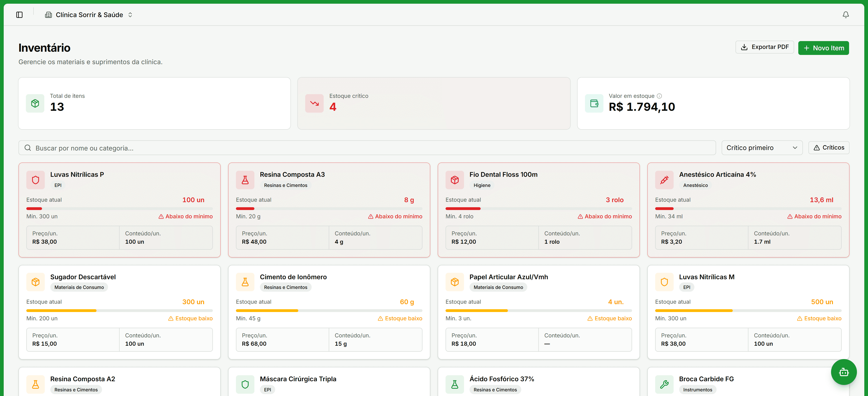Viewport: 868px width, 396px height.
Task: Open the notifications bell
Action: pyautogui.click(x=845, y=15)
